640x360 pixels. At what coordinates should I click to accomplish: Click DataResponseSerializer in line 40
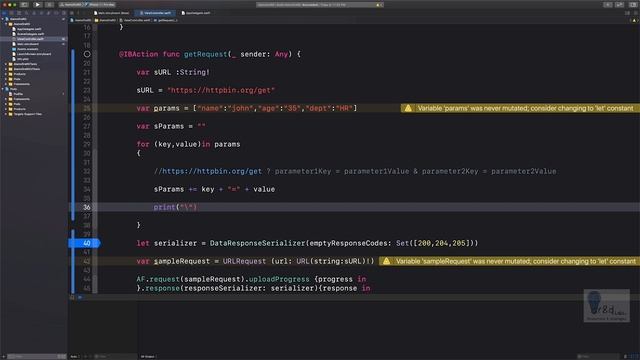pos(258,243)
